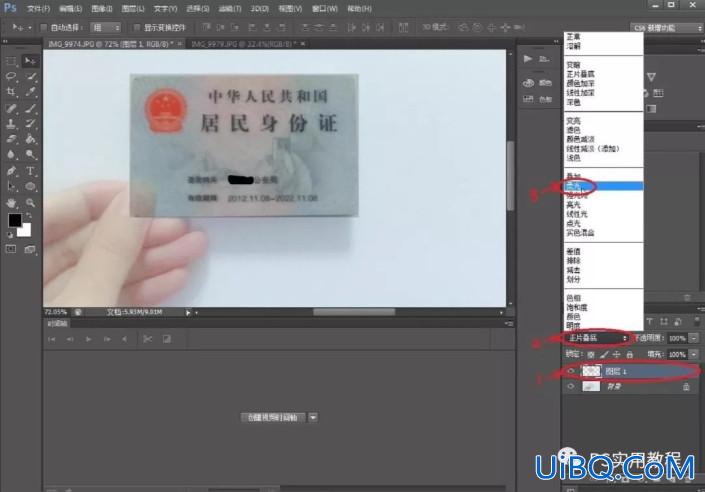The width and height of the screenshot is (705, 492).
Task: Select the Spot Healing Brush tool
Action: 11,108
